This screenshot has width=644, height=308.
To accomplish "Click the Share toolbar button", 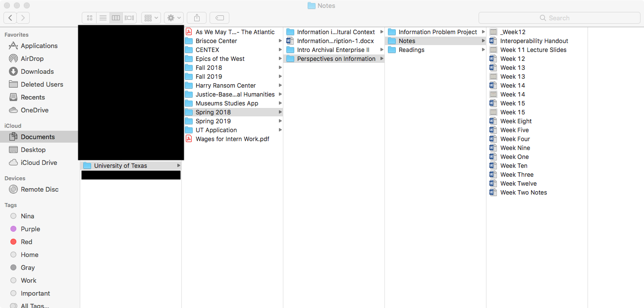I will pyautogui.click(x=197, y=18).
